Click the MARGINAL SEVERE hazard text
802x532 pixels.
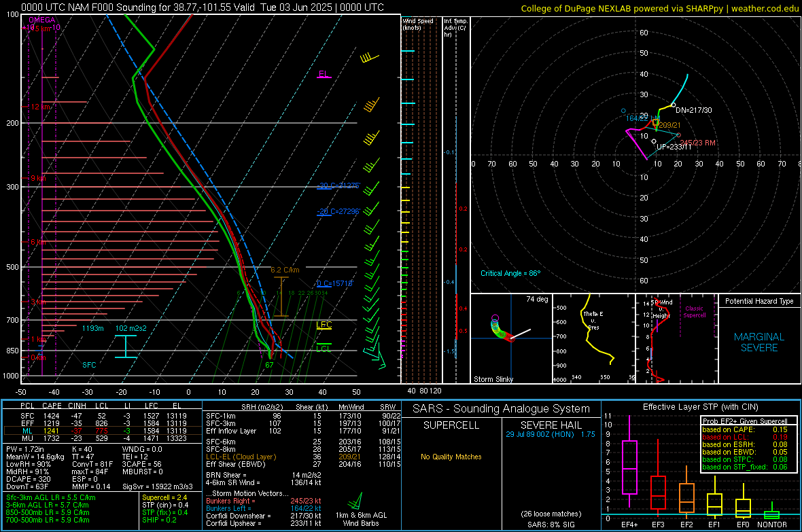coord(759,342)
